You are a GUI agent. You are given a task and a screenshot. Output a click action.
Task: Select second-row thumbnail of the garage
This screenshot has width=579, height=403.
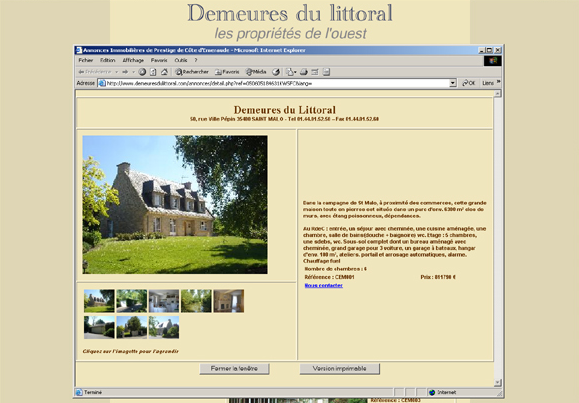[x=99, y=327]
